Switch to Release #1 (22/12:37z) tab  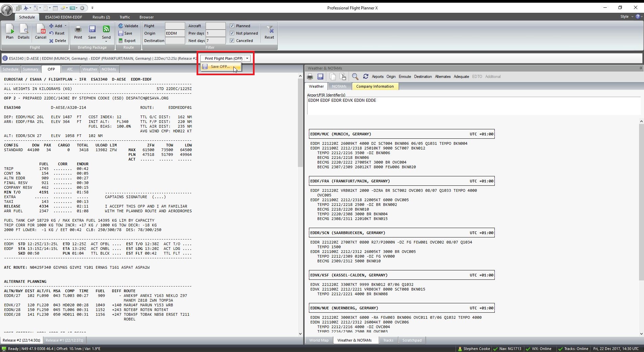coord(64,340)
